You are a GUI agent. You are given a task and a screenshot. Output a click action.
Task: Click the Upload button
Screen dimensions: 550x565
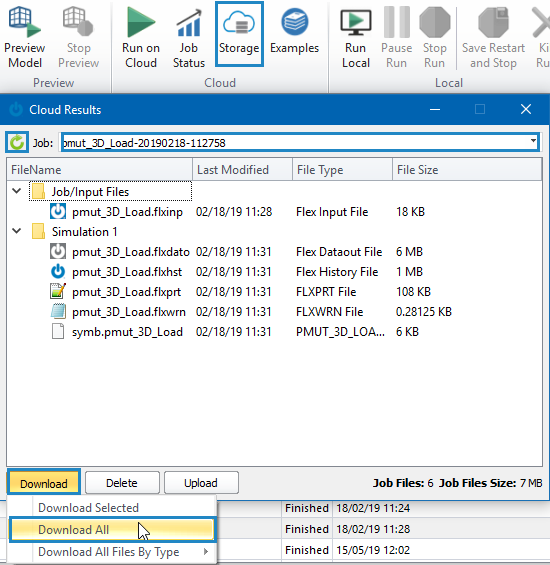point(201,483)
